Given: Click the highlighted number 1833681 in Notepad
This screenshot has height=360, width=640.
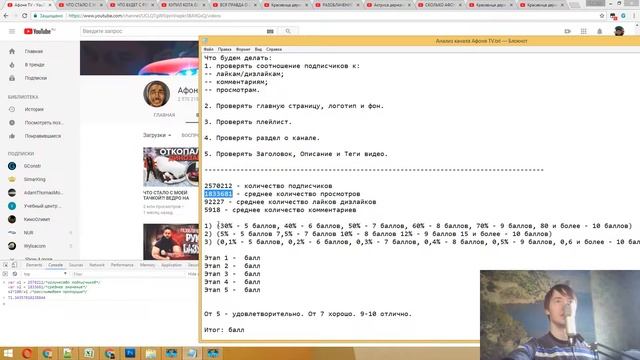Looking at the screenshot, I should point(218,194).
